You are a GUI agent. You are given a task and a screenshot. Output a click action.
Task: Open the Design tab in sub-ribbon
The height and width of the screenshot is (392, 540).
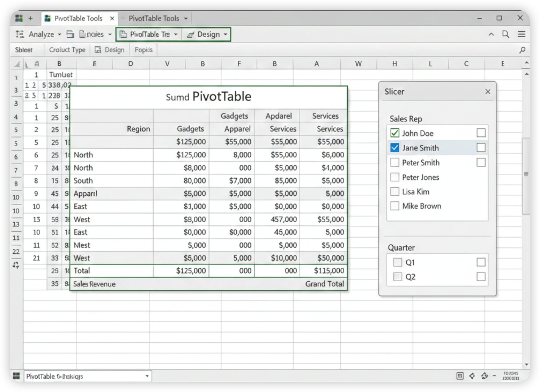(x=110, y=50)
